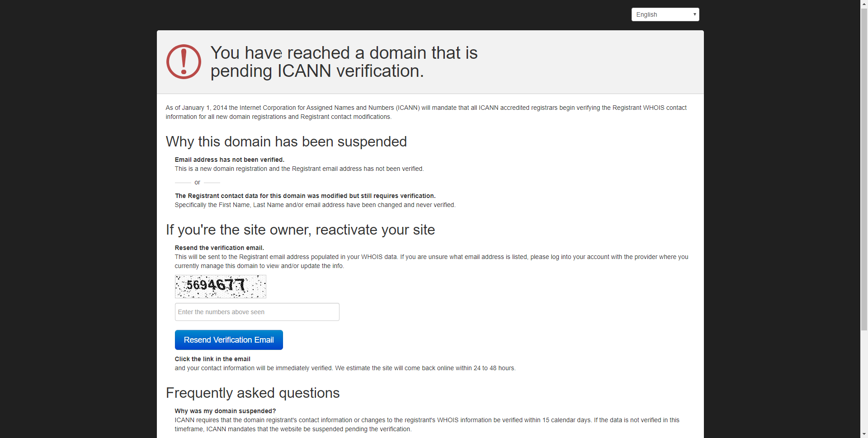The height and width of the screenshot is (438, 868).
Task: Click the 5694677 captcha image
Action: point(221,287)
